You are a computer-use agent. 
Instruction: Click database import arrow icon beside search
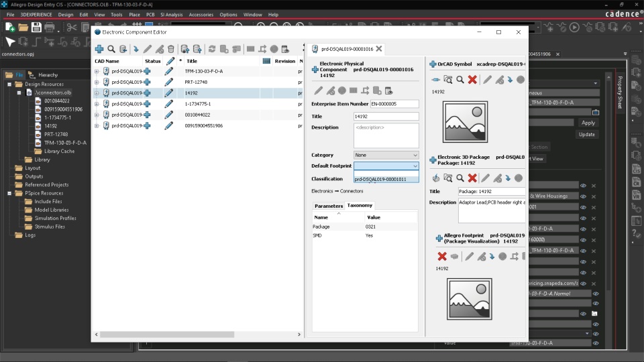[x=123, y=49]
